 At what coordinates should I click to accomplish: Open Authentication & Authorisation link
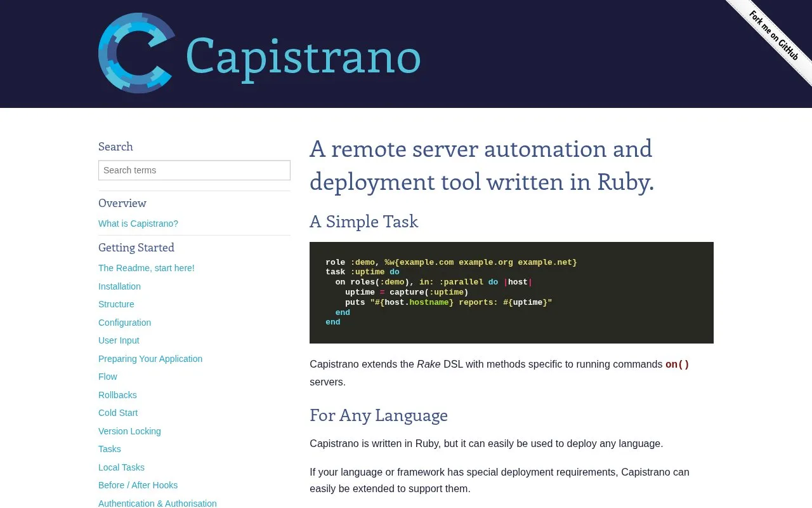pos(157,504)
